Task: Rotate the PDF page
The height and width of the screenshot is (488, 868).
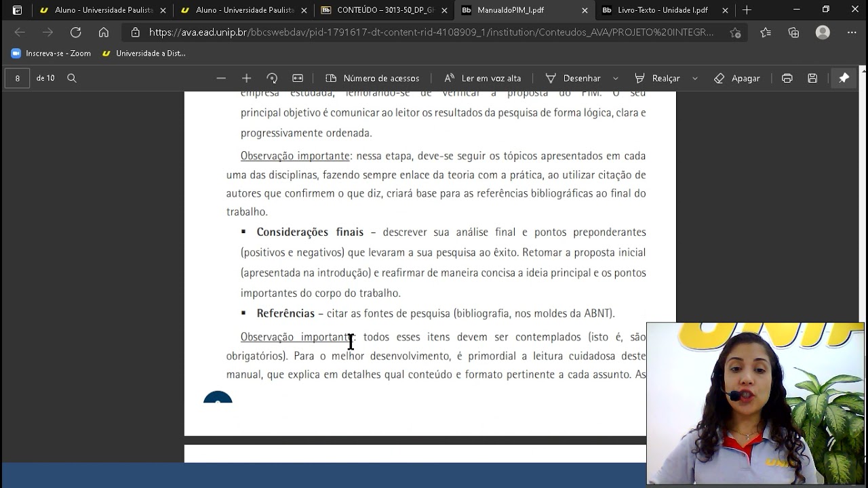Action: [272, 78]
